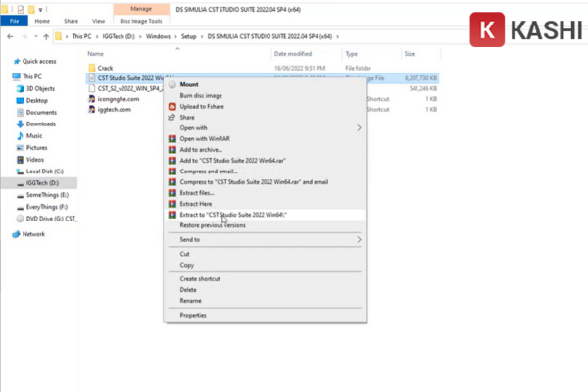Image resolution: width=588 pixels, height=392 pixels.
Task: Click the Mount disc icon
Action: 172,85
